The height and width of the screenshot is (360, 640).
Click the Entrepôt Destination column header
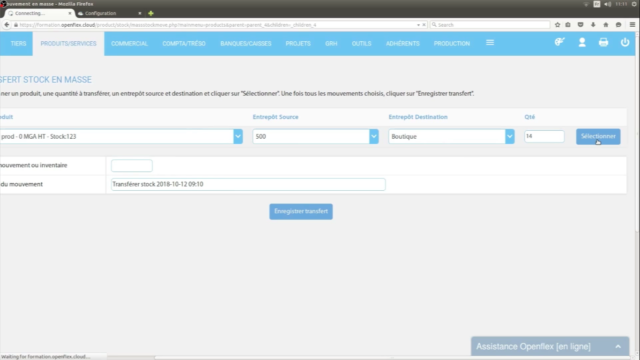418,117
